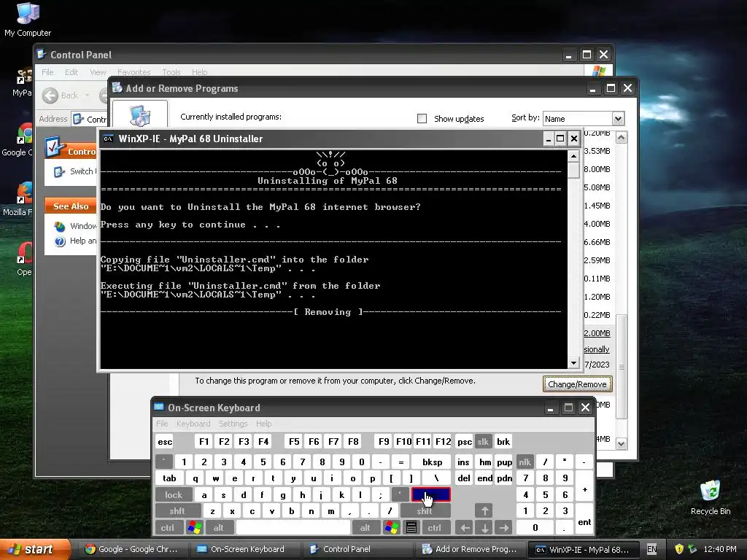This screenshot has width=747, height=560.
Task: Click the application menu key on keyboard
Action: [x=411, y=528]
